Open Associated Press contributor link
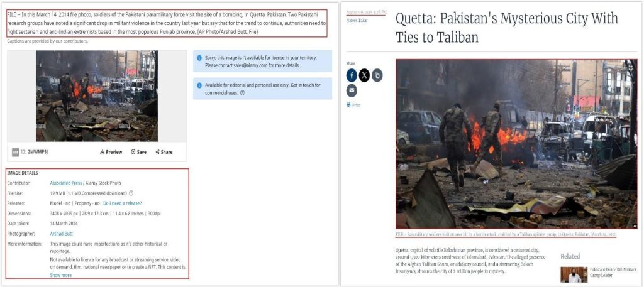The width and height of the screenshot is (644, 287). click(x=65, y=183)
